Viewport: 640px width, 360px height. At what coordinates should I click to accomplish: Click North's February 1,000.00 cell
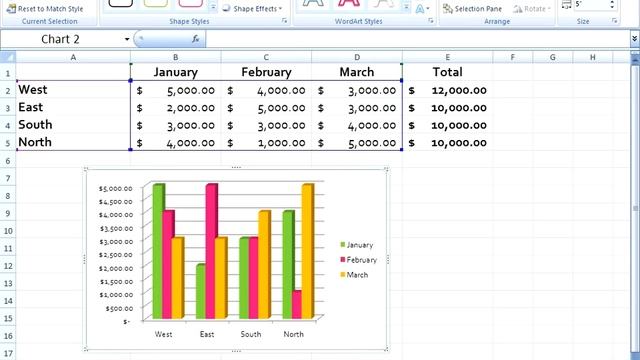(x=266, y=143)
